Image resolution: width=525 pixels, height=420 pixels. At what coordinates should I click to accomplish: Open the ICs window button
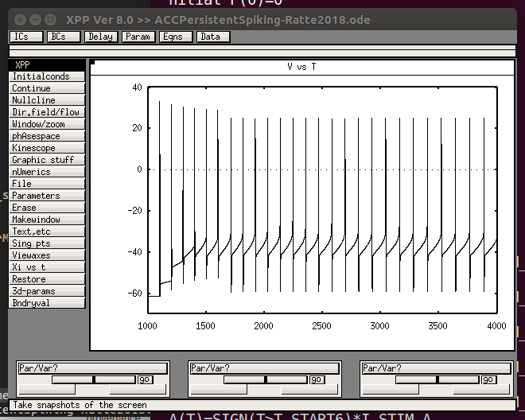tap(26, 37)
